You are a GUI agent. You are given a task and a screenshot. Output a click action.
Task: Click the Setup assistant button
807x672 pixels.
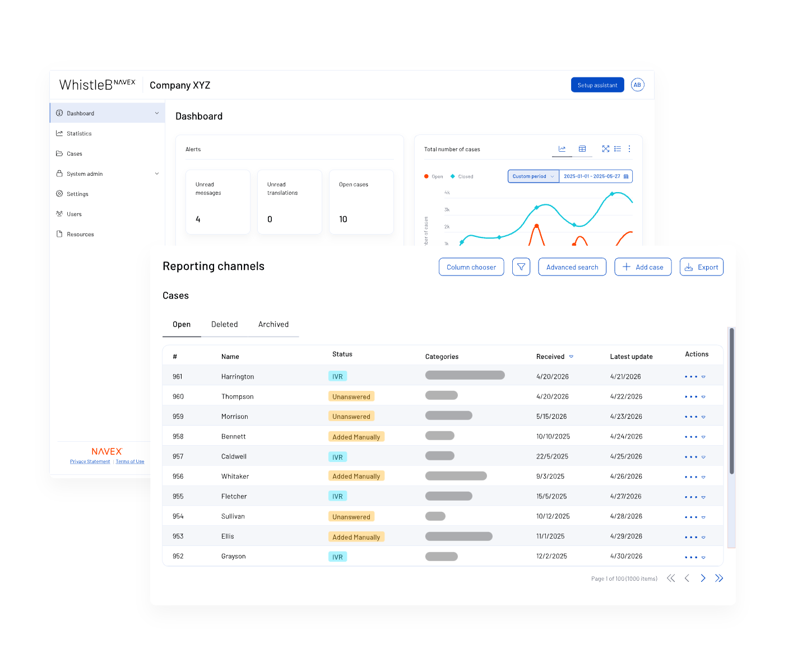(x=597, y=85)
